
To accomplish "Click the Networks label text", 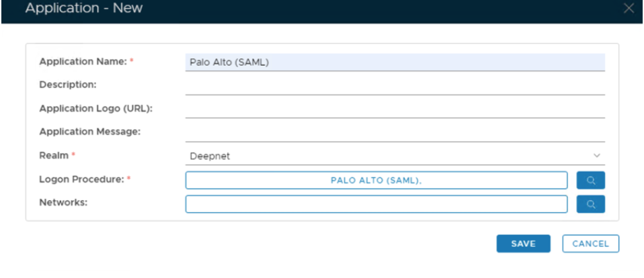I will 63,202.
